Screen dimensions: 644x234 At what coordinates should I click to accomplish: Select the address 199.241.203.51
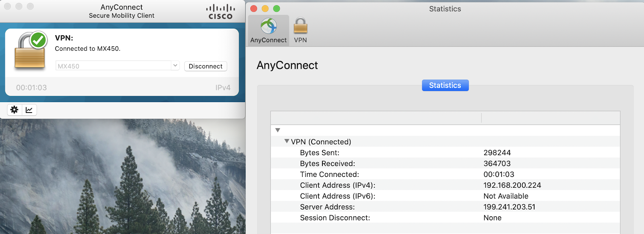click(510, 207)
